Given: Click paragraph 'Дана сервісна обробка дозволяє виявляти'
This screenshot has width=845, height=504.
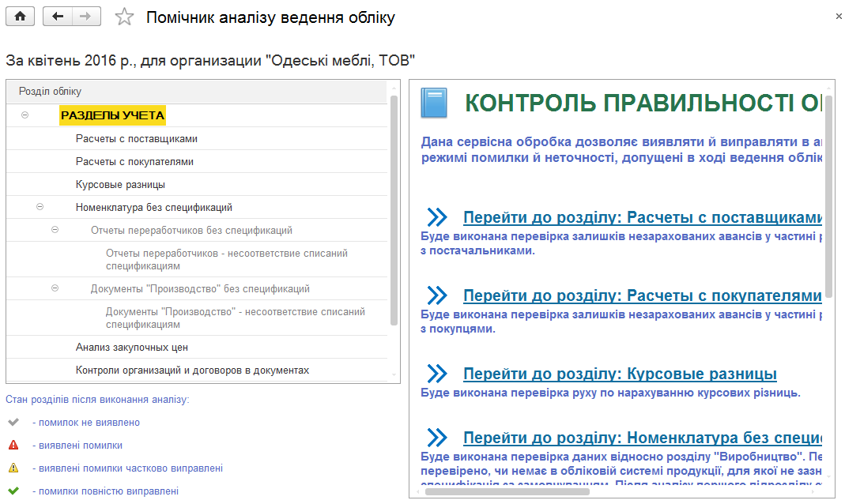Looking at the screenshot, I should click(x=621, y=149).
